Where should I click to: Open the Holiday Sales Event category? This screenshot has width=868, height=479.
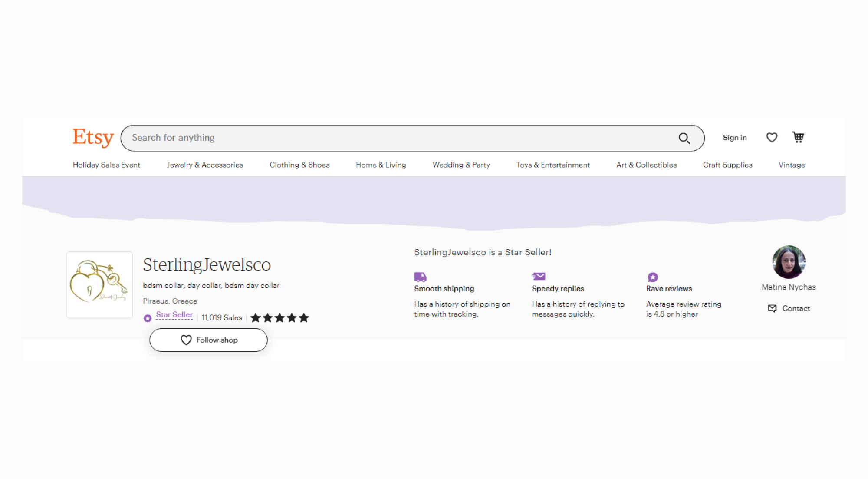point(106,165)
